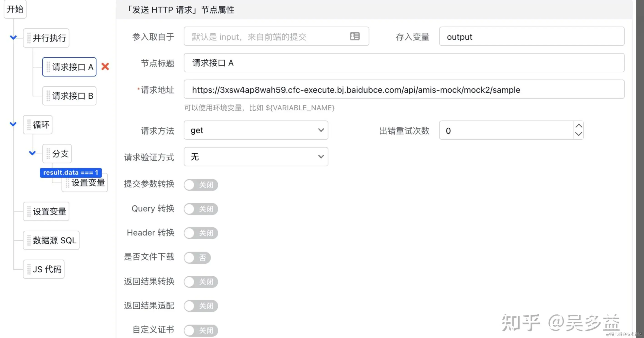Toggle the 是否文件下载 switch
Image resolution: width=644 pixels, height=338 pixels.
(197, 257)
